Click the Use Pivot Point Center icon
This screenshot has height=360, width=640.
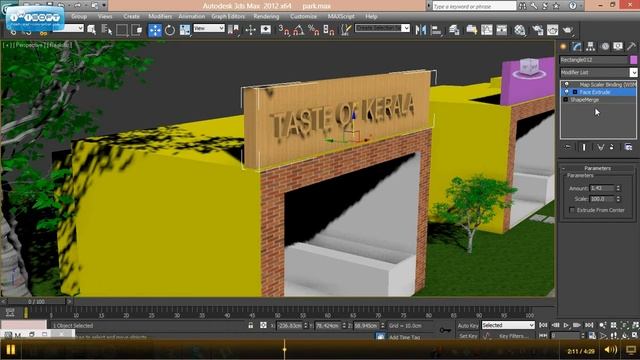(233, 30)
